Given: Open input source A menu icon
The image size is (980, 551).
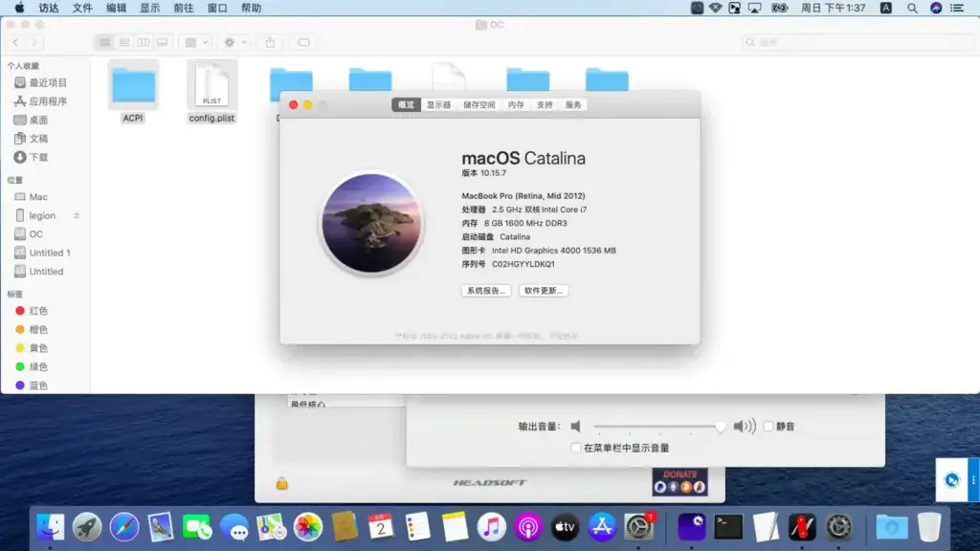Looking at the screenshot, I should [x=885, y=8].
